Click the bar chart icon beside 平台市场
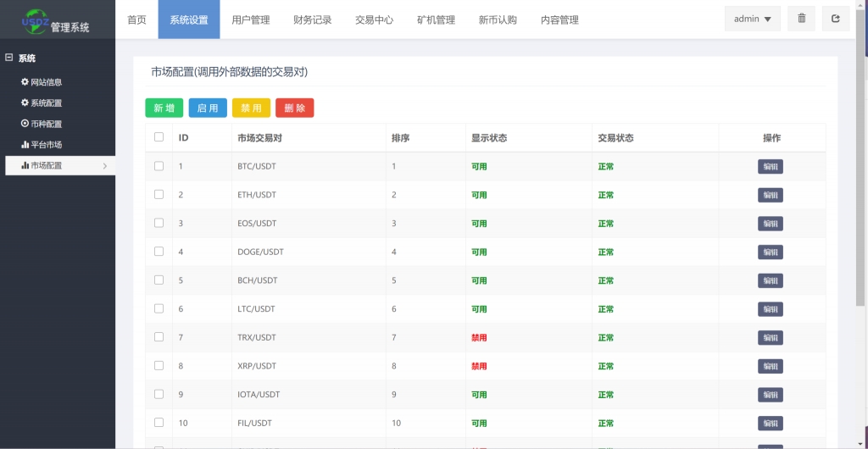 pos(25,145)
